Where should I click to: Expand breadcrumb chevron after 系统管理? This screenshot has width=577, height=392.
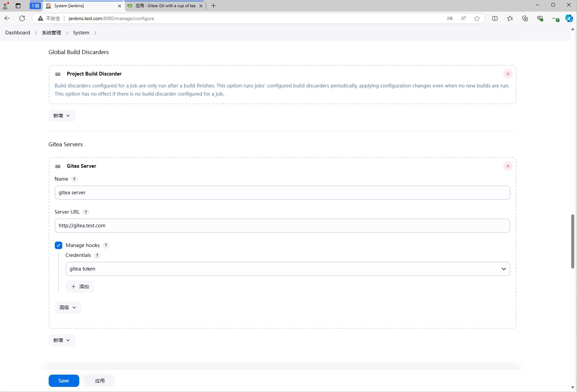pyautogui.click(x=67, y=33)
